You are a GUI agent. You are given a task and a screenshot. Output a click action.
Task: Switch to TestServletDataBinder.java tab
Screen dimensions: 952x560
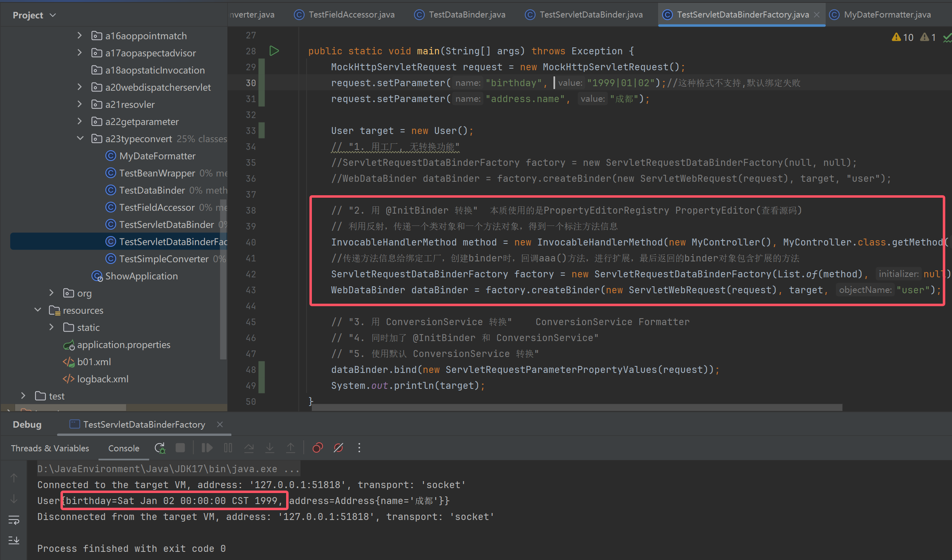585,15
